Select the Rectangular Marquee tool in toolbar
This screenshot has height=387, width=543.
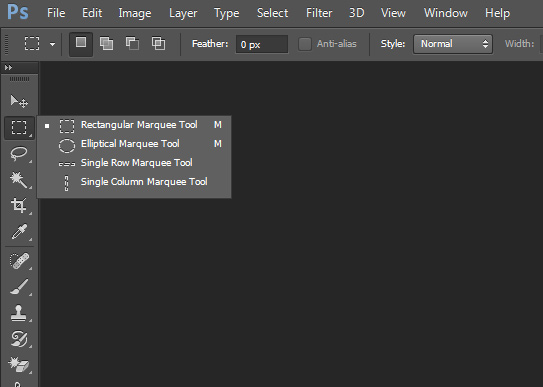point(19,127)
